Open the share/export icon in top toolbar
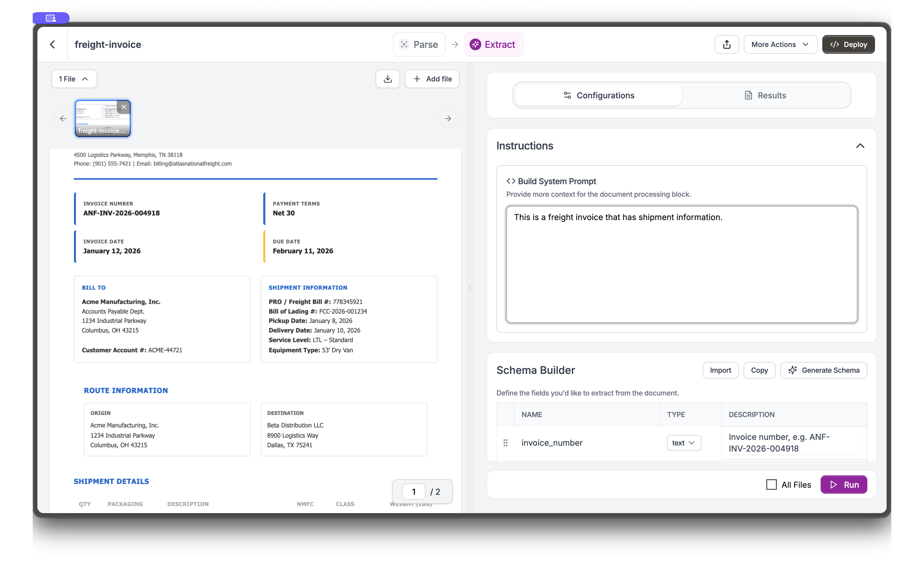924x561 pixels. (726, 44)
